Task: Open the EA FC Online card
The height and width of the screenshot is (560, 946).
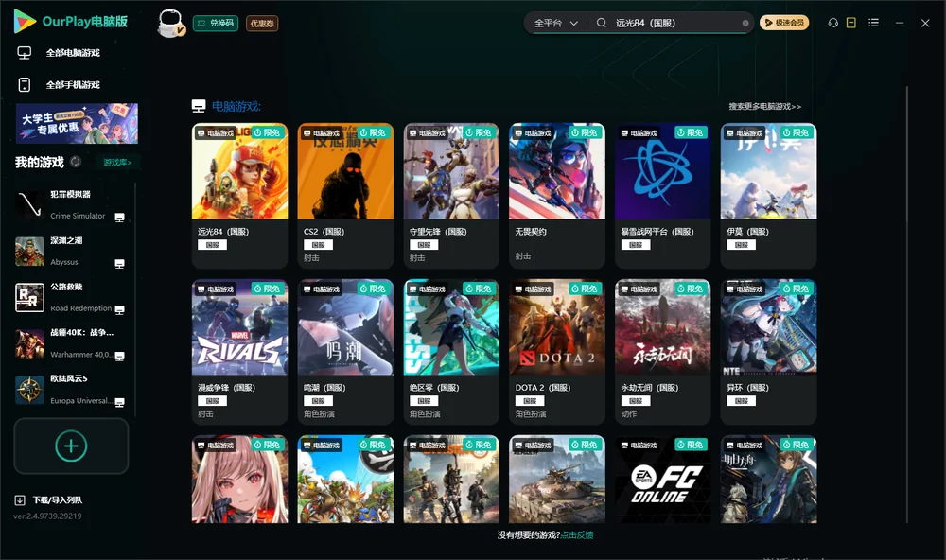Action: [x=662, y=480]
